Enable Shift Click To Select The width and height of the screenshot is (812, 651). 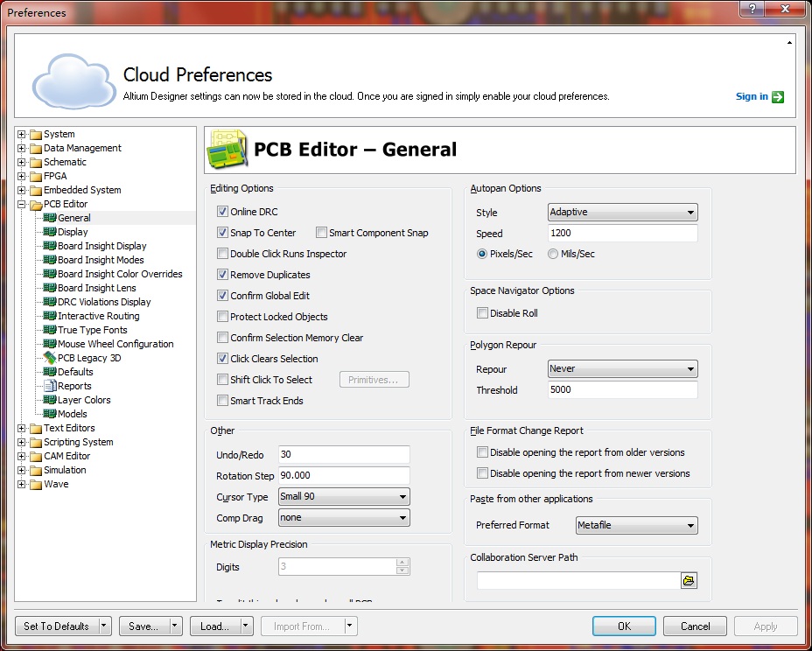click(x=222, y=380)
